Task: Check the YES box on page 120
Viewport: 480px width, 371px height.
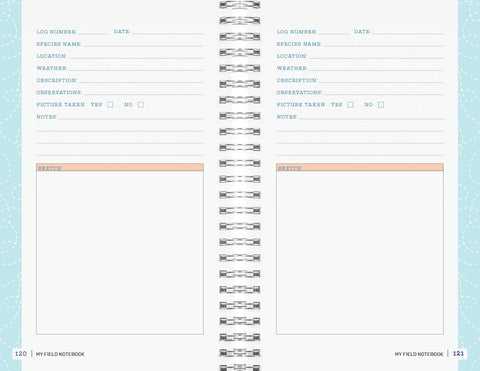Action: 110,105
